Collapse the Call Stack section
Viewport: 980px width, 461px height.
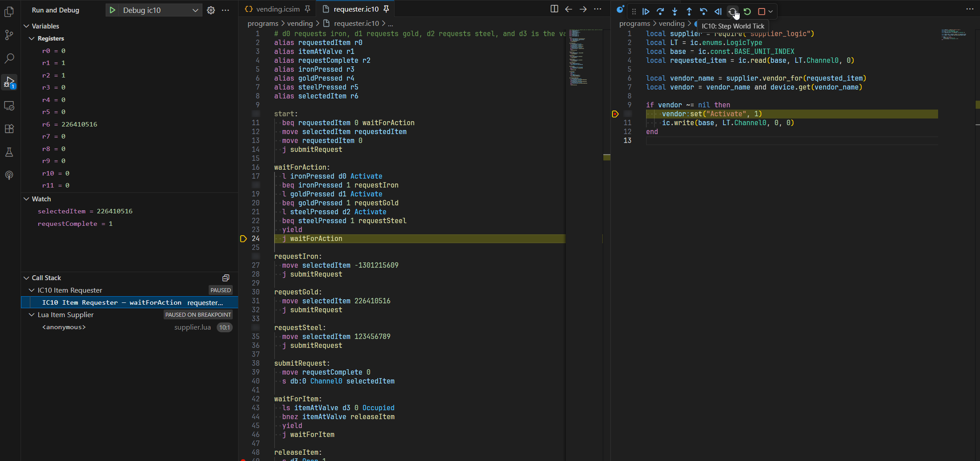[x=27, y=278]
